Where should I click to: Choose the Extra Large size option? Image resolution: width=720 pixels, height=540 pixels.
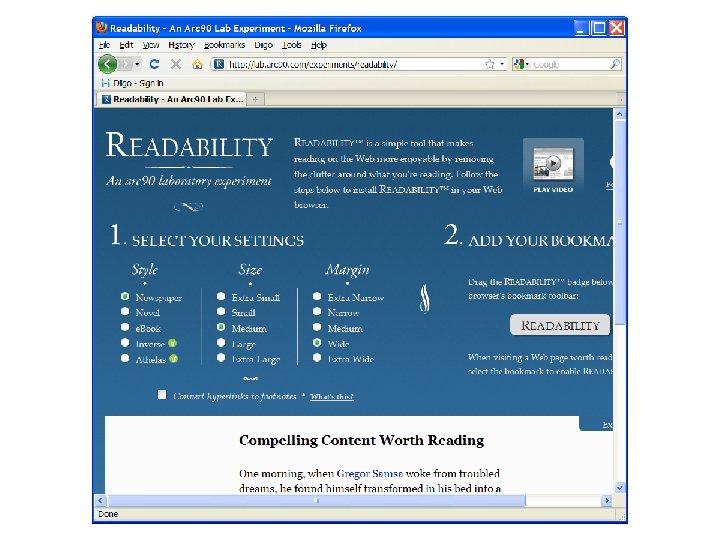pyautogui.click(x=221, y=358)
